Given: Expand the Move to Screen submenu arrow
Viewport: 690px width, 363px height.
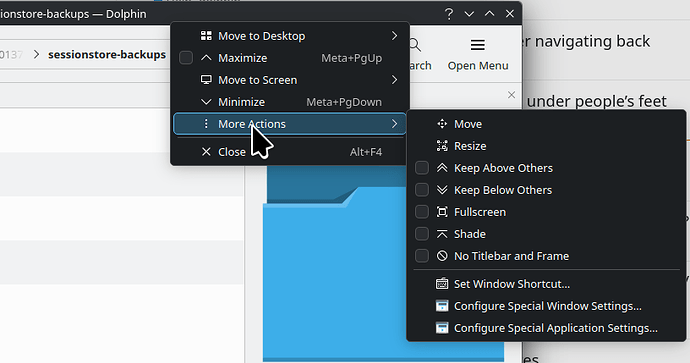Looking at the screenshot, I should [394, 80].
